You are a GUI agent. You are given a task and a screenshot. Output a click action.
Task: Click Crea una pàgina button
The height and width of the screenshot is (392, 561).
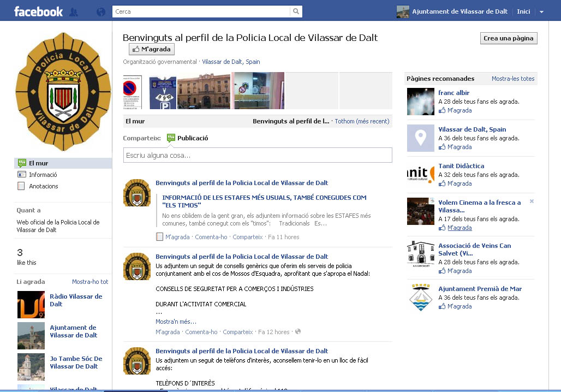[x=509, y=38]
